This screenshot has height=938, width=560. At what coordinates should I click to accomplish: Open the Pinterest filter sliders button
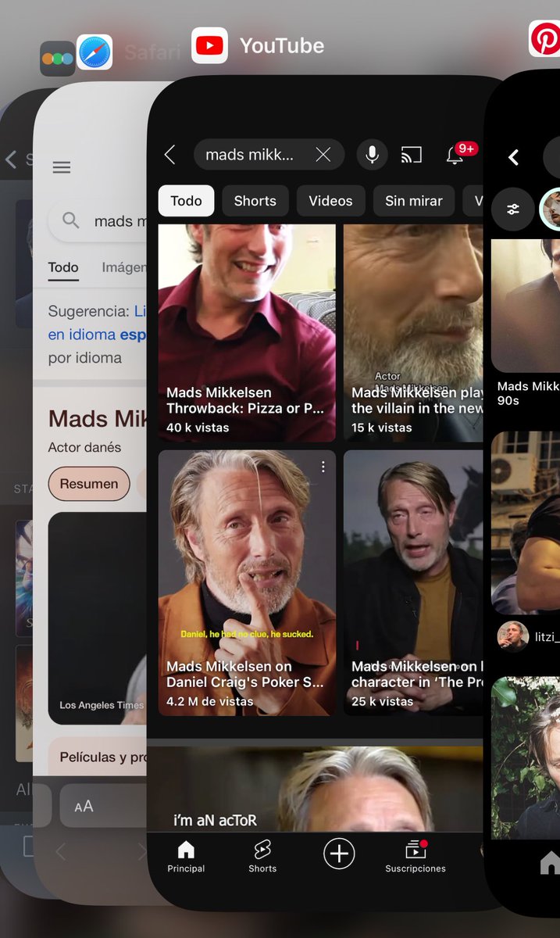click(513, 209)
